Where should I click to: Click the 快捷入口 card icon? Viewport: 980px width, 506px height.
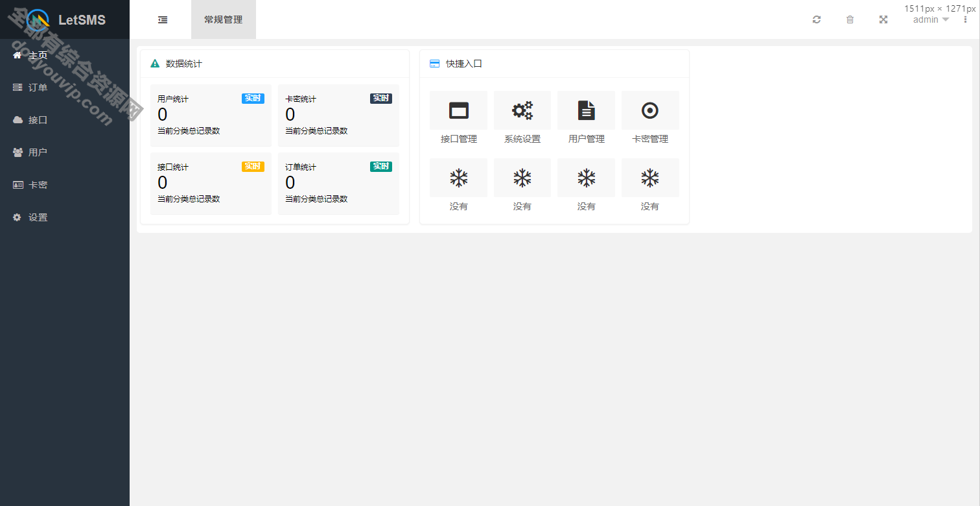[x=434, y=64]
